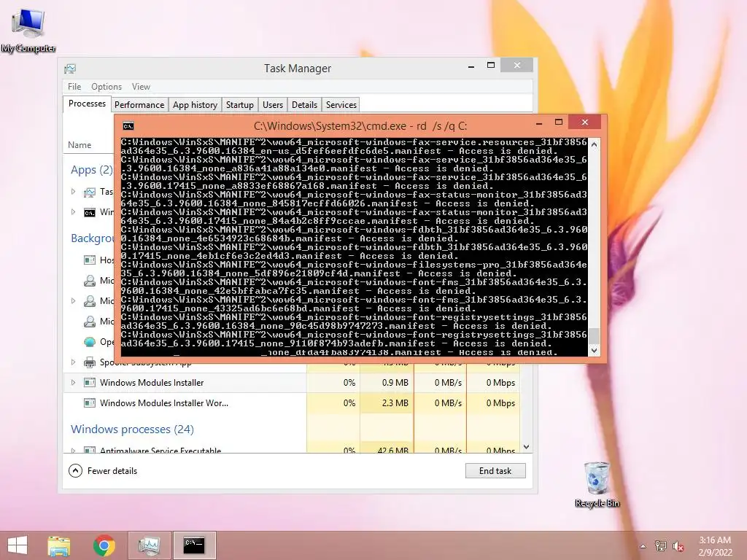Viewport: 747px width, 560px height.
Task: Launch Google Chrome from the taskbar
Action: click(x=104, y=545)
